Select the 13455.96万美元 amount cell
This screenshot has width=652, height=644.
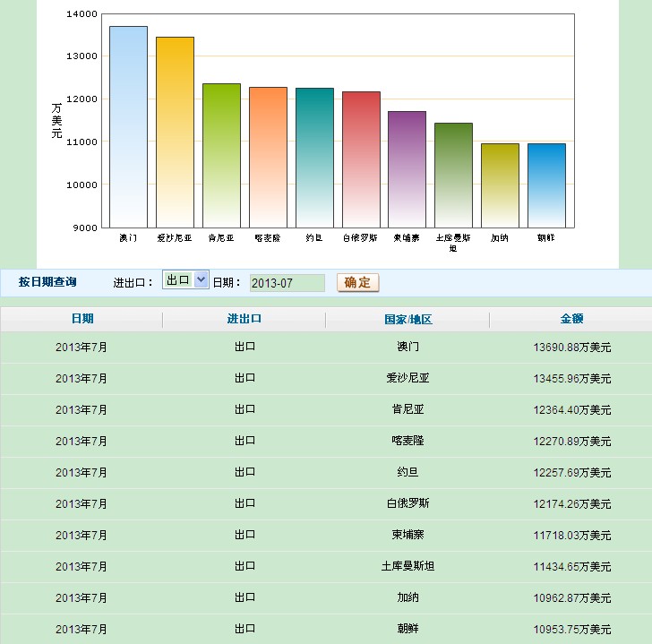[571, 378]
